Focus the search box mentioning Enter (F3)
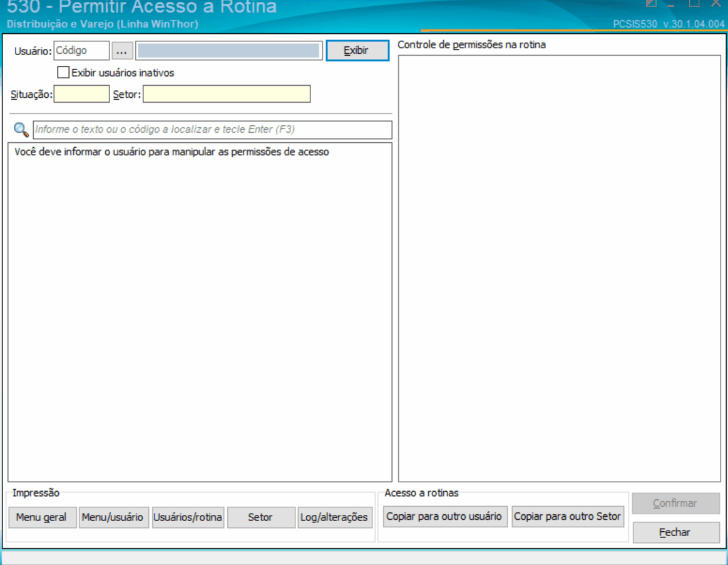This screenshot has height=565, width=728. click(x=212, y=130)
